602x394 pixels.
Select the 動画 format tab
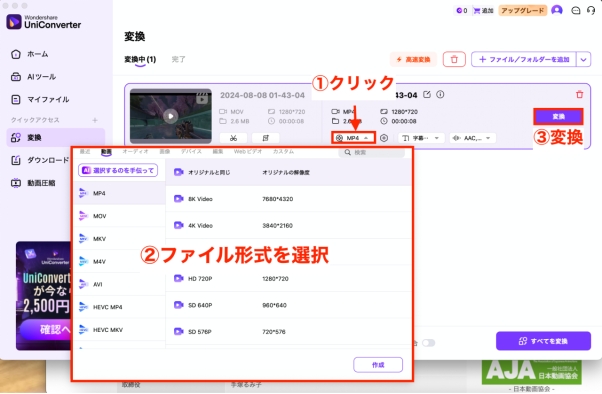tap(106, 152)
